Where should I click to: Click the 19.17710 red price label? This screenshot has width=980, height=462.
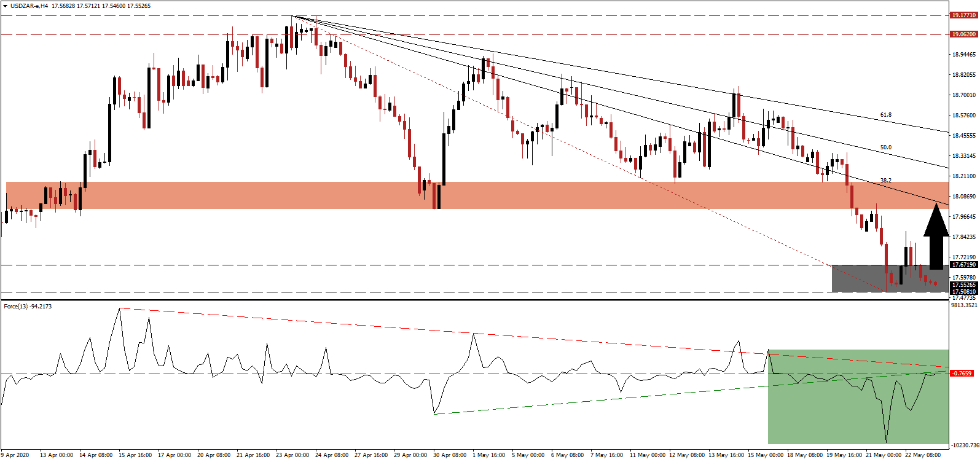pyautogui.click(x=963, y=15)
